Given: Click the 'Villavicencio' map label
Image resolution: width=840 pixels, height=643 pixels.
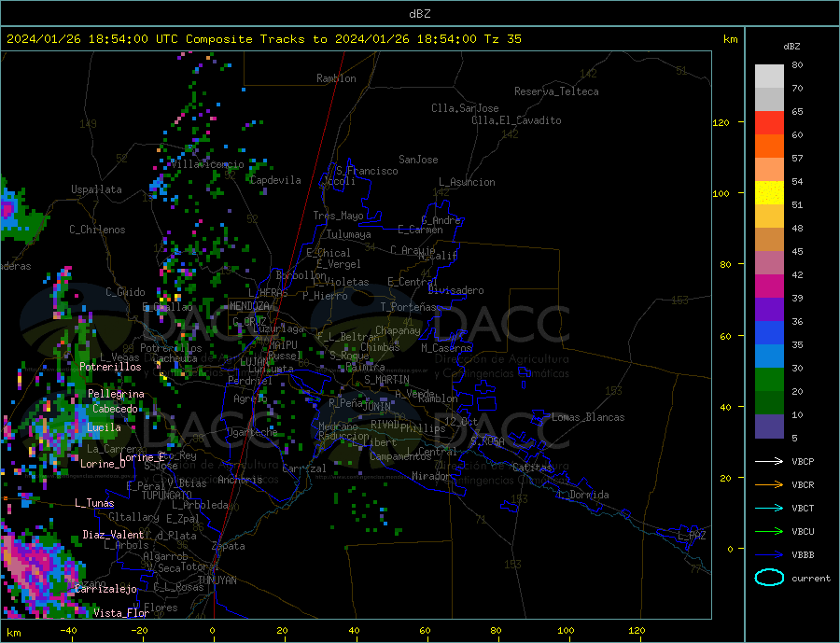Looking at the screenshot, I should 208,164.
